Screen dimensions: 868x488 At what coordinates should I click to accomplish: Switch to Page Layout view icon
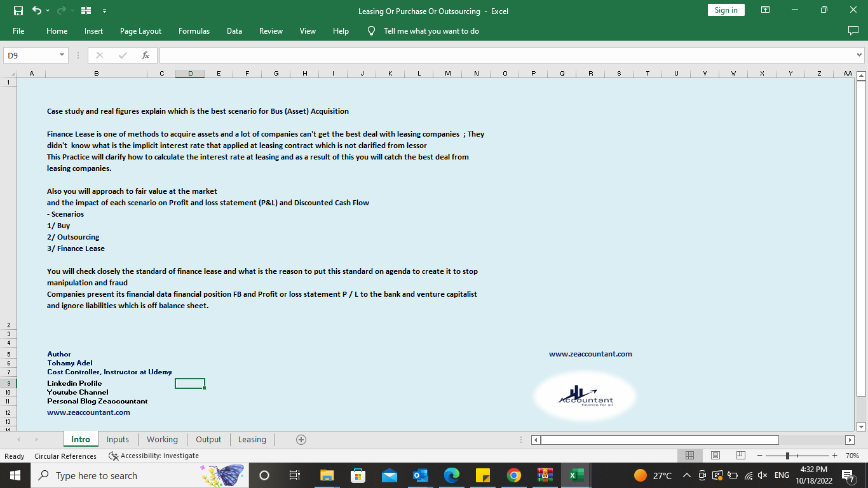[x=715, y=456]
